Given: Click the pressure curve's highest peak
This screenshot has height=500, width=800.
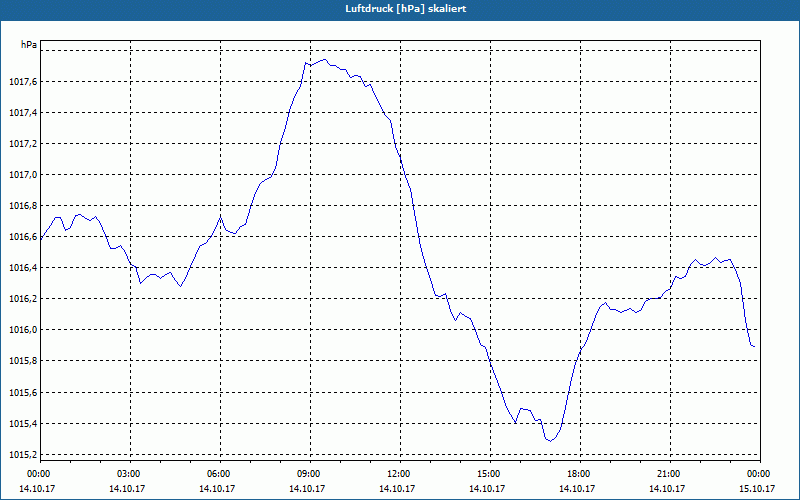Looking at the screenshot, I should pos(324,60).
